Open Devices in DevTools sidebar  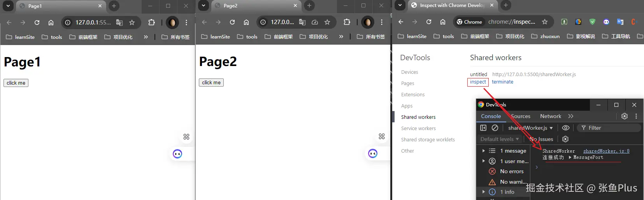pyautogui.click(x=409, y=72)
